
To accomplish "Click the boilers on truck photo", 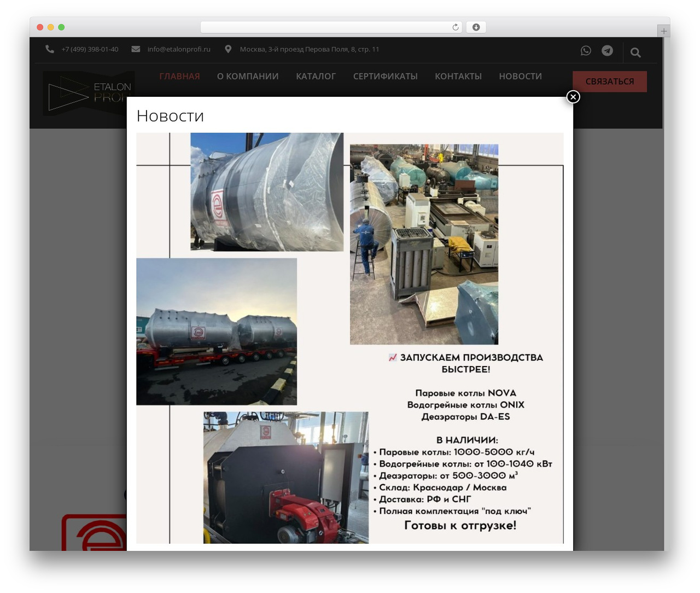I will click(217, 332).
